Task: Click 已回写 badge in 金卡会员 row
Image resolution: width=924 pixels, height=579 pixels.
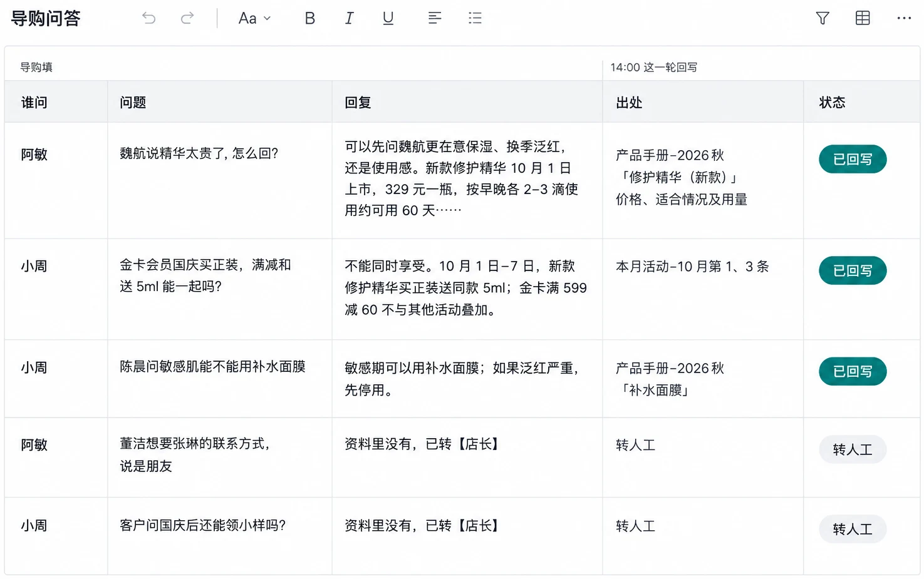Action: pos(853,270)
